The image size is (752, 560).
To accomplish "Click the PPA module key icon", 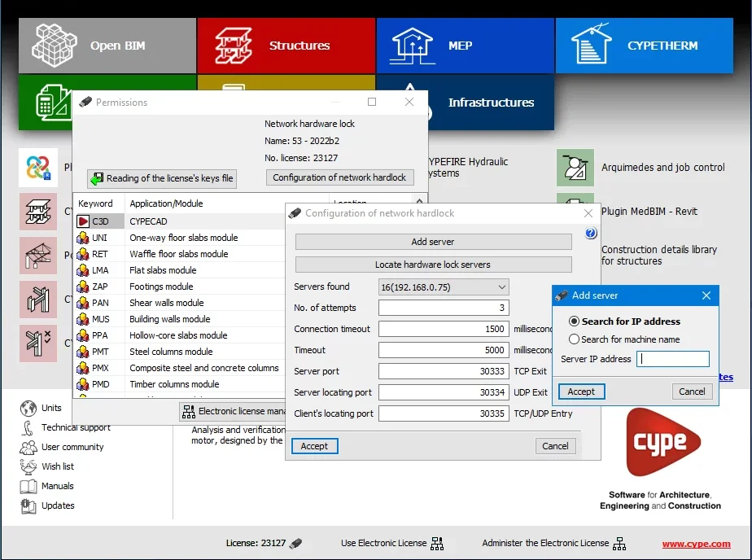I will click(83, 335).
